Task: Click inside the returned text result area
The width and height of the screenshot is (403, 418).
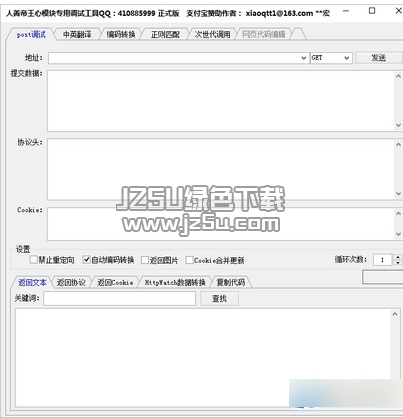Action: point(203,358)
